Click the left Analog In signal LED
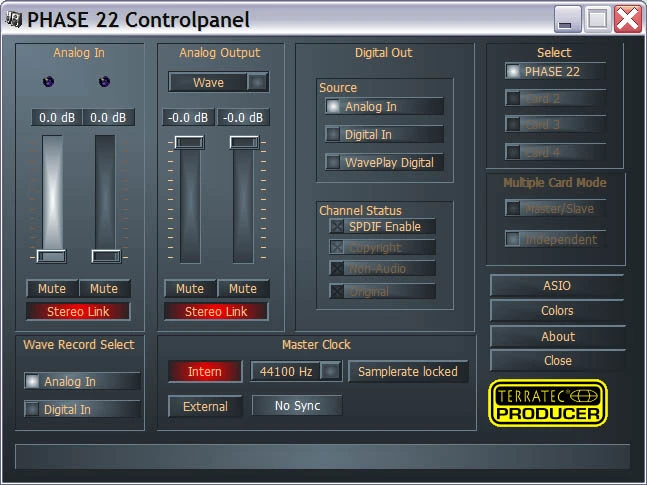This screenshot has height=485, width=647. point(50,82)
